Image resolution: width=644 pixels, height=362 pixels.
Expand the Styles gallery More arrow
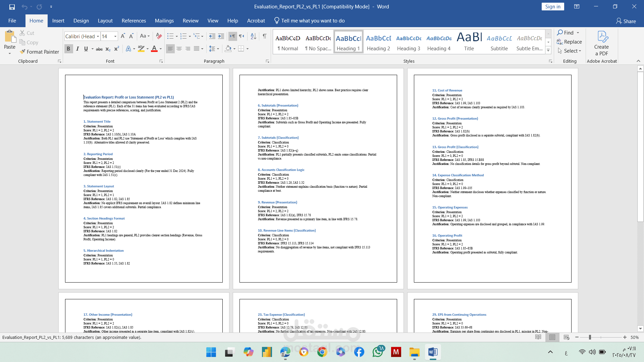click(548, 50)
